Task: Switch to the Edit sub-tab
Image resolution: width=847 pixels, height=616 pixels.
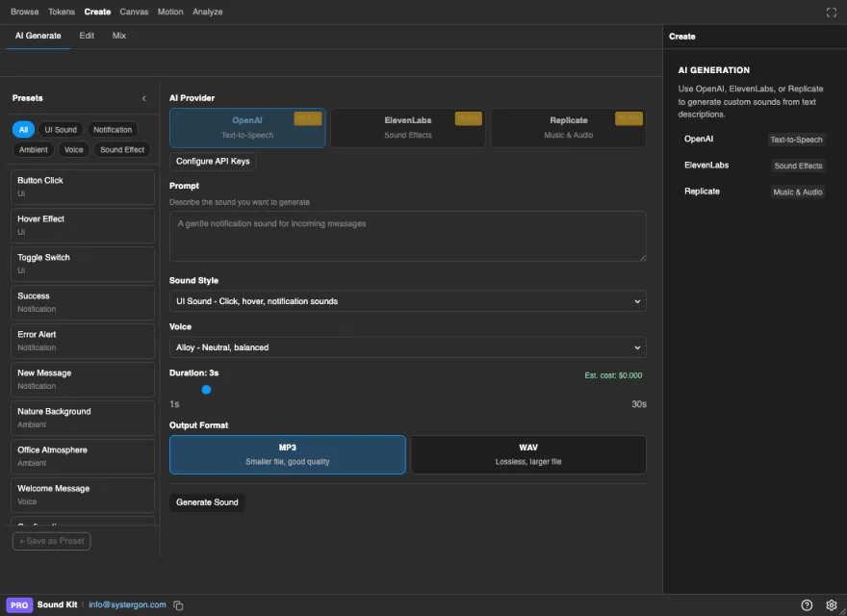Action: coord(87,36)
